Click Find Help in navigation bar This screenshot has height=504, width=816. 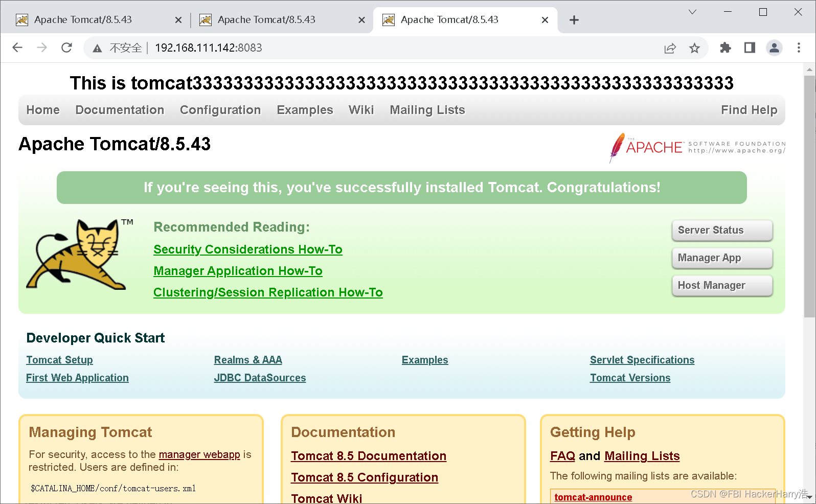pyautogui.click(x=749, y=110)
